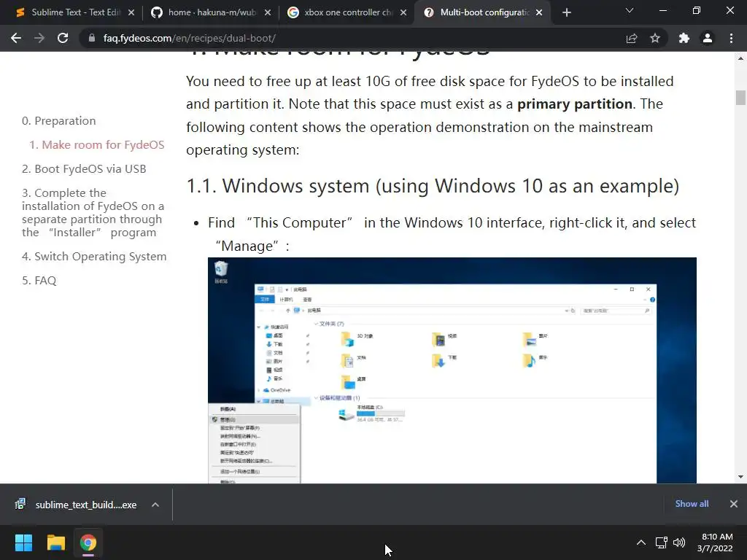Reload the current page
This screenshot has width=747, height=560.
point(63,38)
